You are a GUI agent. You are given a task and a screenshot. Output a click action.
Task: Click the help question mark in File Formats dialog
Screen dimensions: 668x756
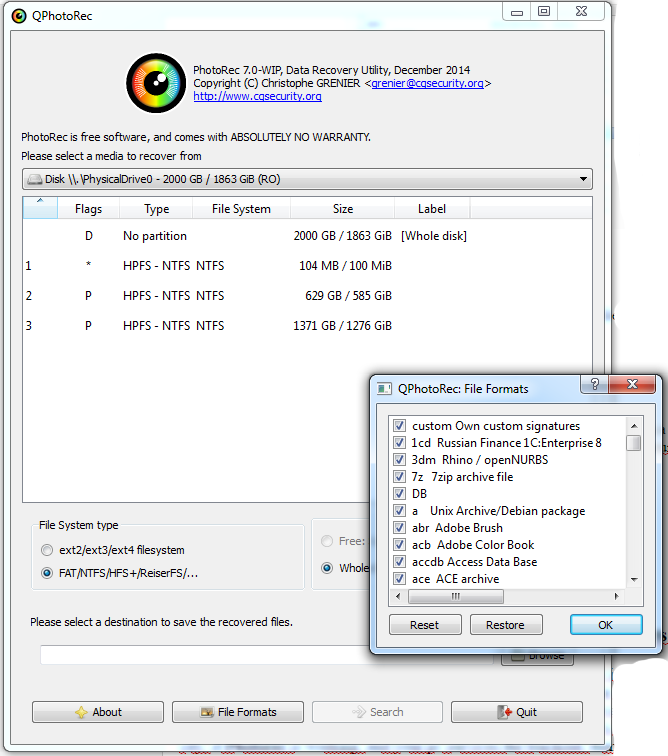(595, 384)
